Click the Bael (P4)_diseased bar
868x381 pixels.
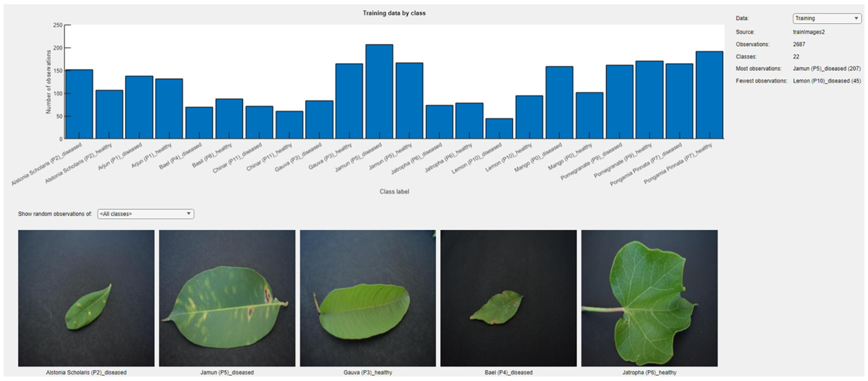tap(199, 123)
